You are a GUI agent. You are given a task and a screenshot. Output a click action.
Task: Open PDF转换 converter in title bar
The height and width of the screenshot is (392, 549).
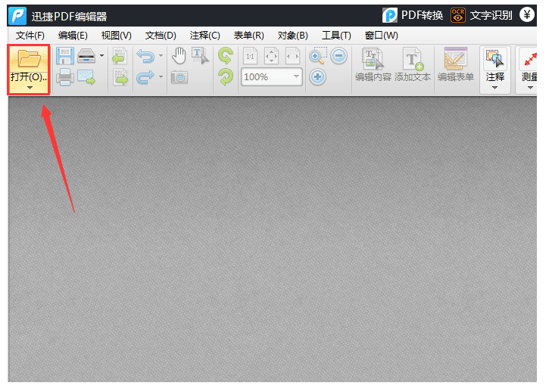point(413,15)
